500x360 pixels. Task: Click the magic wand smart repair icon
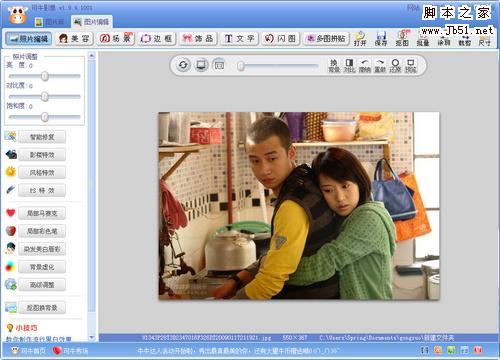[x=11, y=136]
